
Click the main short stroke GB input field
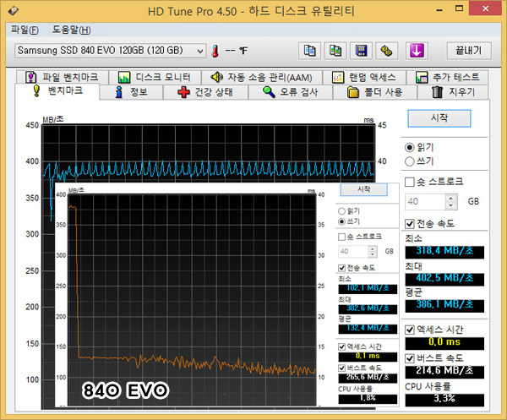pos(425,201)
